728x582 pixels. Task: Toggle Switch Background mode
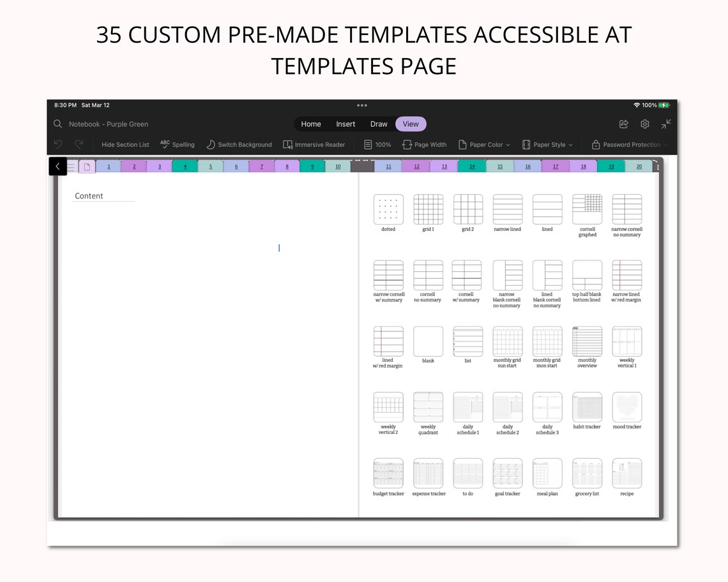239,144
